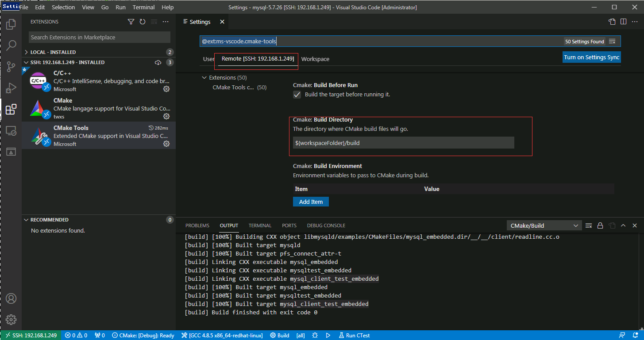Viewport: 644px width, 340px height.
Task: Focus the Search Extensions in Marketplace field
Action: 100,37
